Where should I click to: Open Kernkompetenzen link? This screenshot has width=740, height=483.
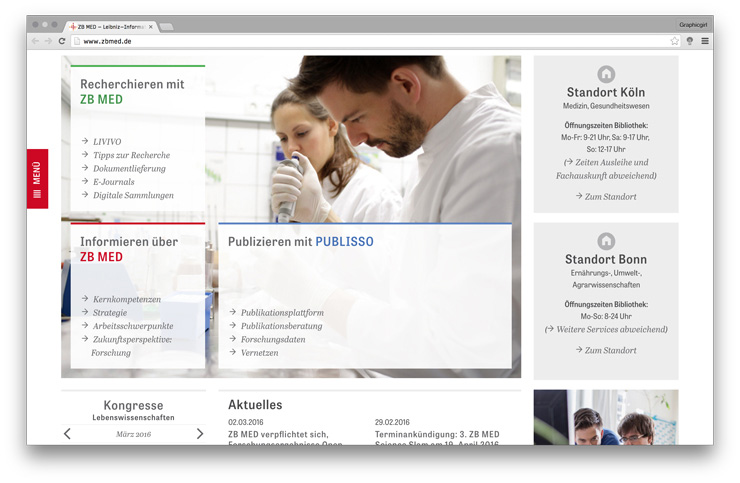pos(126,299)
